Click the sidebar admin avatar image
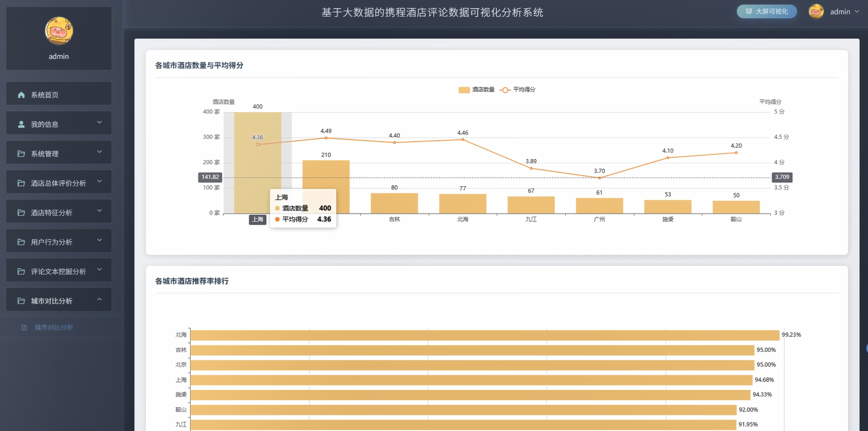This screenshot has height=431, width=868. [x=59, y=31]
